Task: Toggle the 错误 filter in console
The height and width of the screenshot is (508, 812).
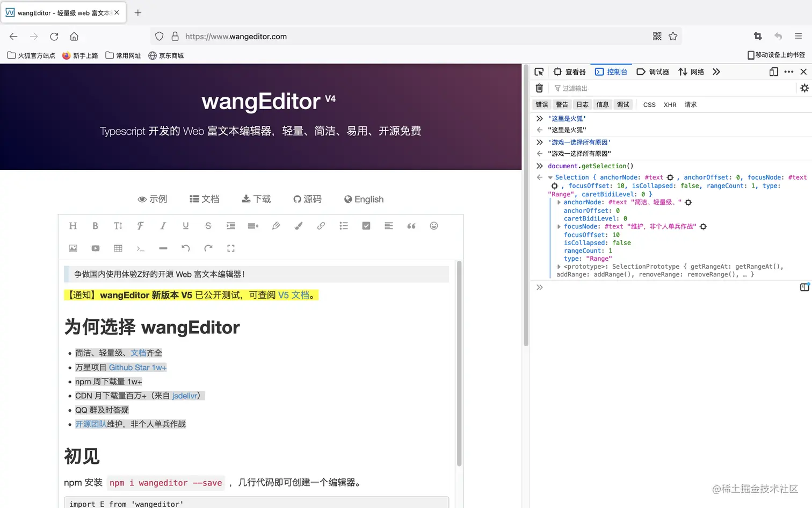Action: tap(541, 104)
